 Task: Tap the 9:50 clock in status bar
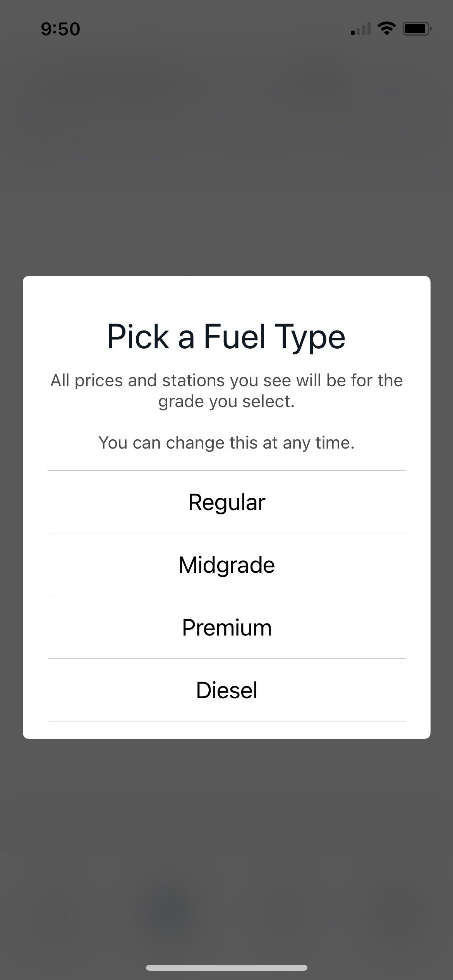(x=60, y=29)
